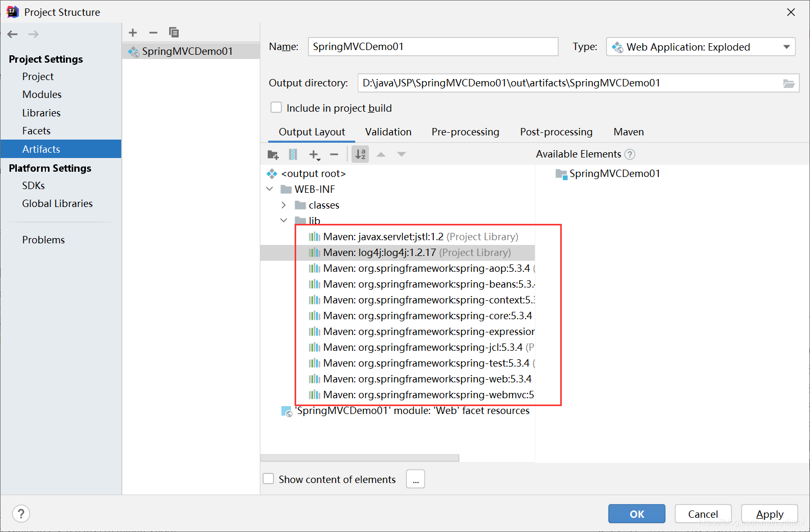This screenshot has height=532, width=810.
Task: Go forward with the right arrow
Action: tap(33, 34)
